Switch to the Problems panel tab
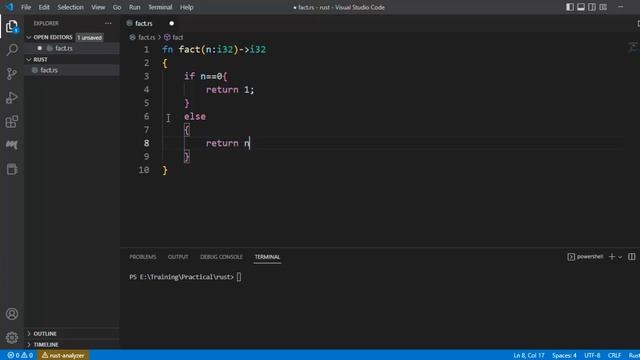 click(143, 257)
